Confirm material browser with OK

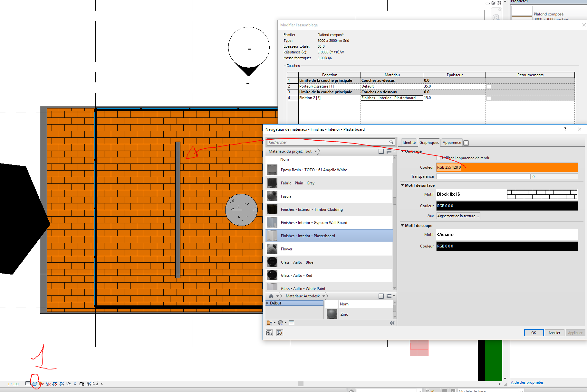[x=534, y=333]
